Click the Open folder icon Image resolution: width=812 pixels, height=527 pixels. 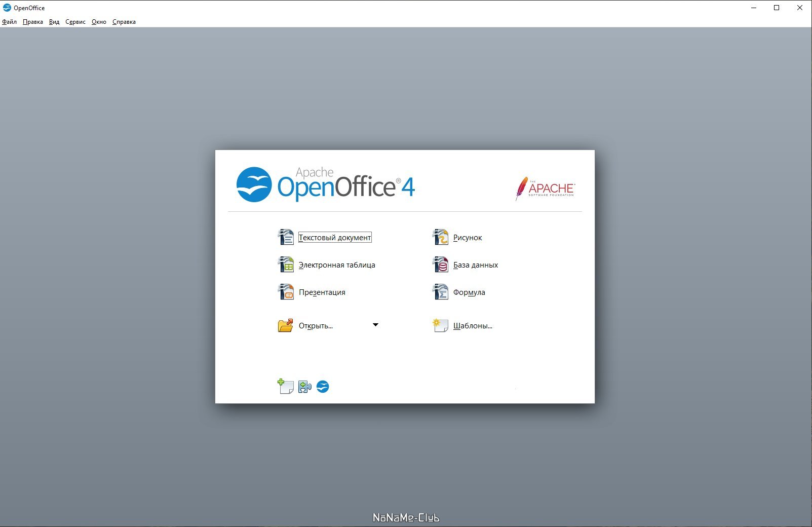click(286, 325)
